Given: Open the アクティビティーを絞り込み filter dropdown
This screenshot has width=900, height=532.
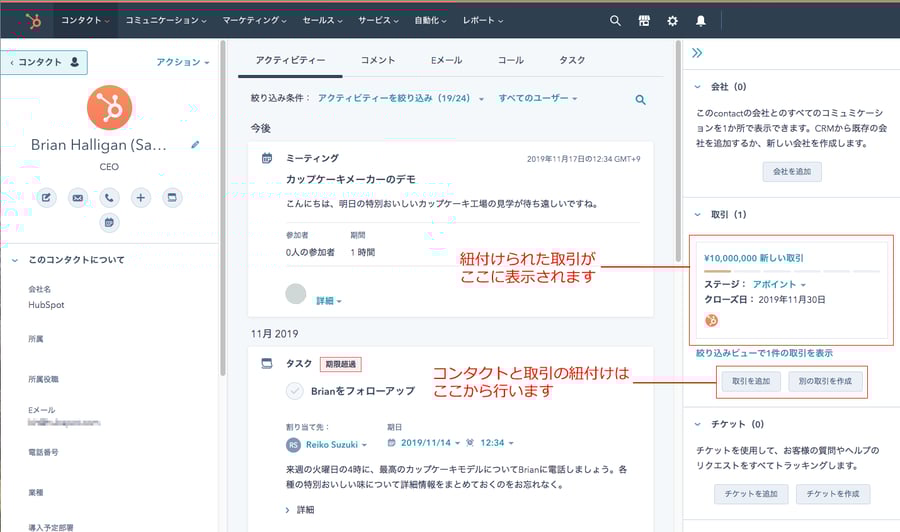Looking at the screenshot, I should pyautogui.click(x=401, y=98).
